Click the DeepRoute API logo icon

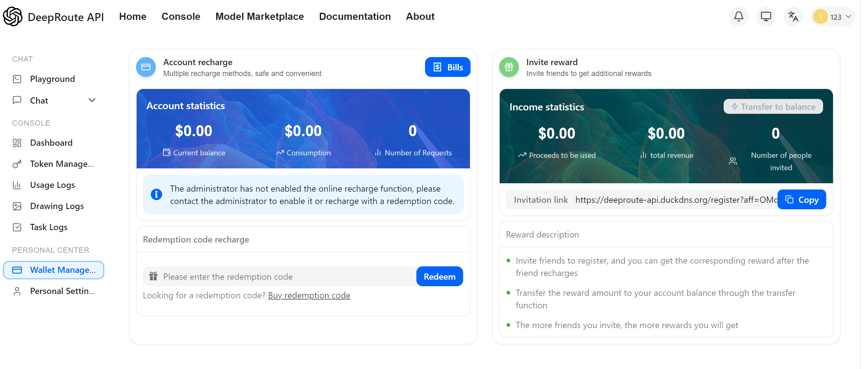pyautogui.click(x=12, y=16)
